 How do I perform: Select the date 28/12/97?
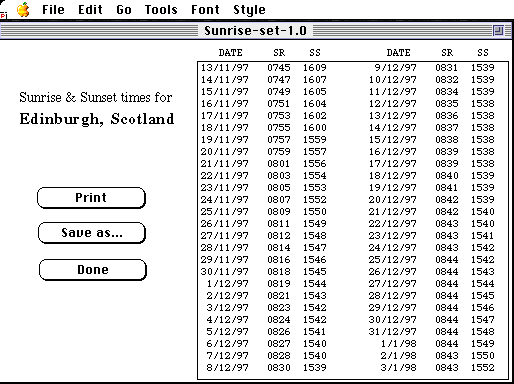(393, 296)
